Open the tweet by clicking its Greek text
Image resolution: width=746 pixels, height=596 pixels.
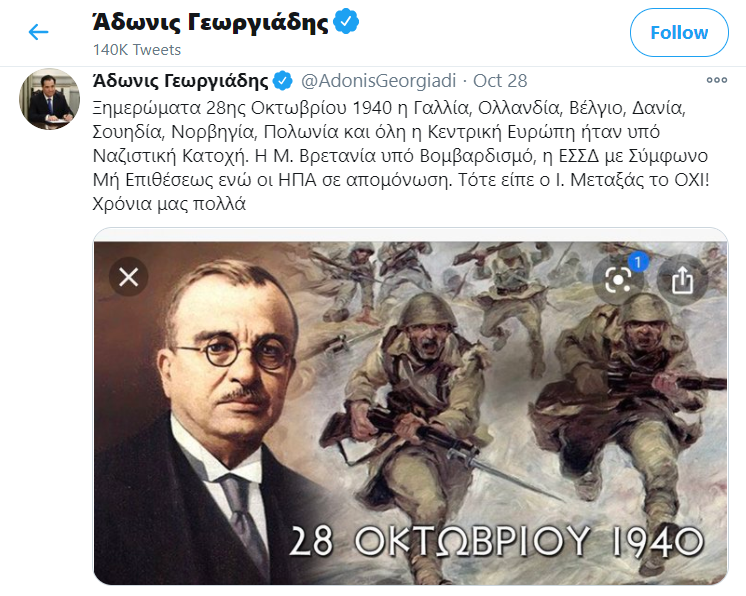click(x=401, y=156)
